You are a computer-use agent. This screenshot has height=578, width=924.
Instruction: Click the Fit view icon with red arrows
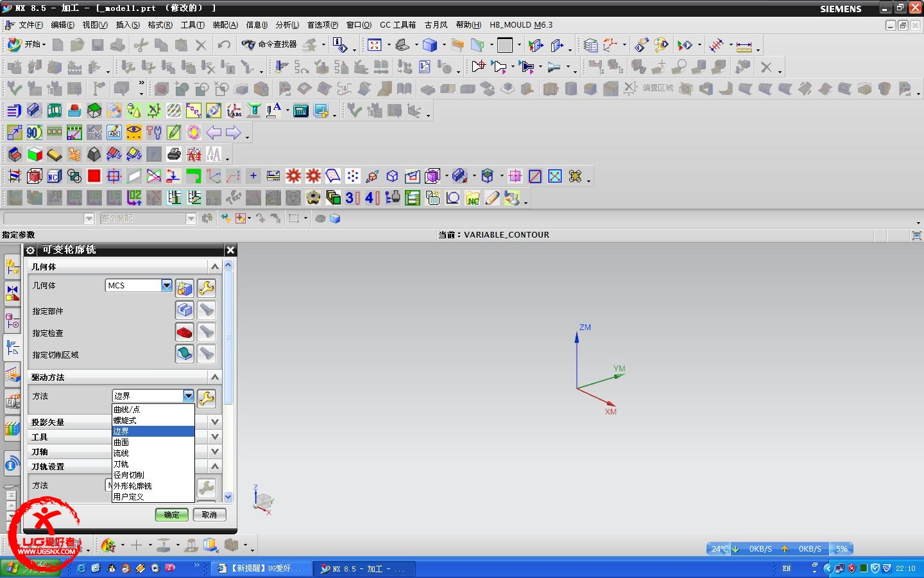tap(375, 45)
